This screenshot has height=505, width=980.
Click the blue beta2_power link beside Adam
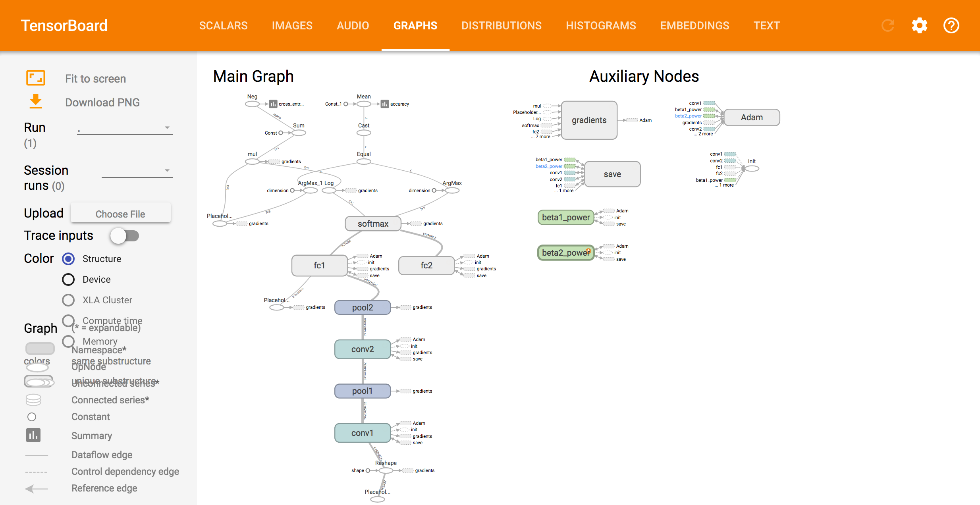(x=688, y=116)
